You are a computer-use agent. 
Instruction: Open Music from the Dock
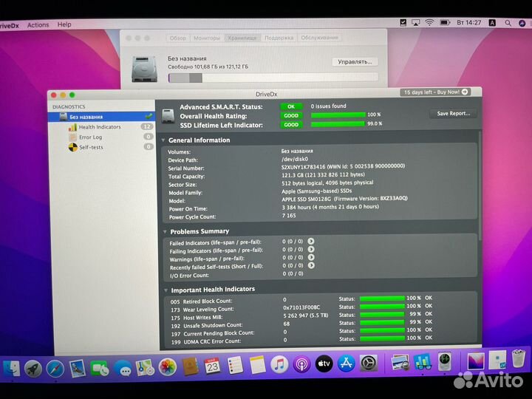279,365
